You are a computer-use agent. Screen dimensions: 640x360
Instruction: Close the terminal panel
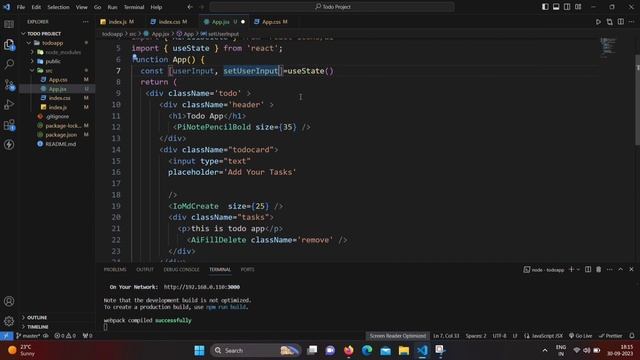(631, 269)
